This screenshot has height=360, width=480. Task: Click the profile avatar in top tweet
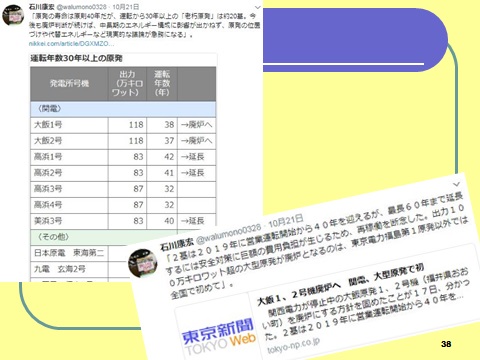coord(13,15)
